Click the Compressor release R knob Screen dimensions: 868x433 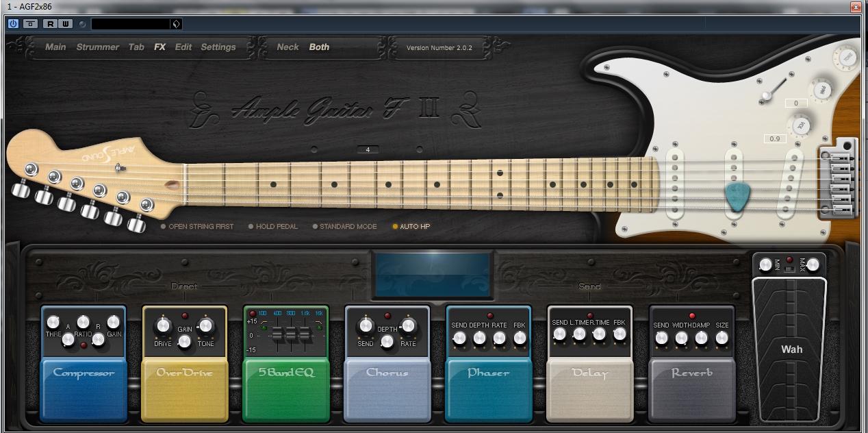pos(98,339)
